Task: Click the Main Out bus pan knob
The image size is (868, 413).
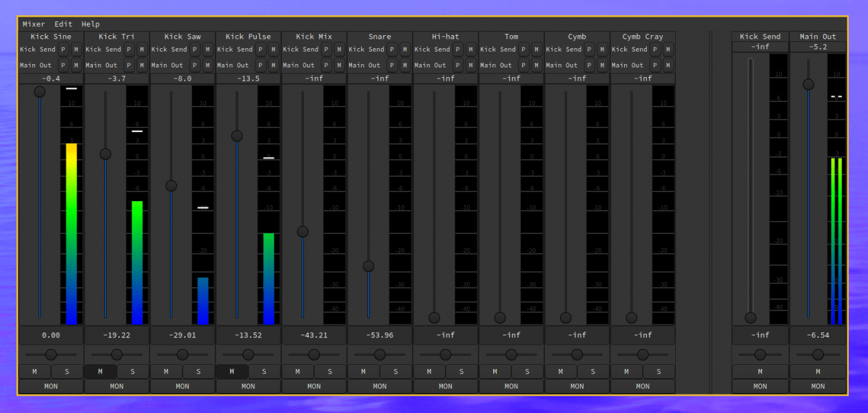Action: 818,354
